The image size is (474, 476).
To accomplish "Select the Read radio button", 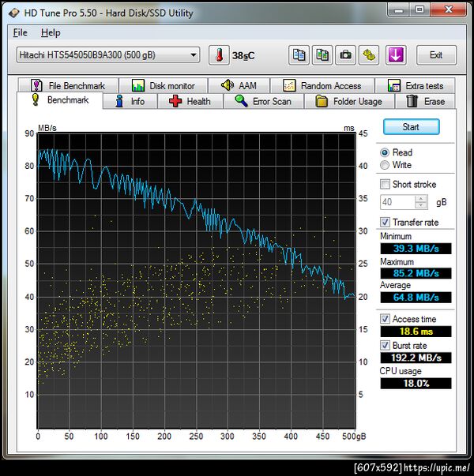I will [x=385, y=152].
